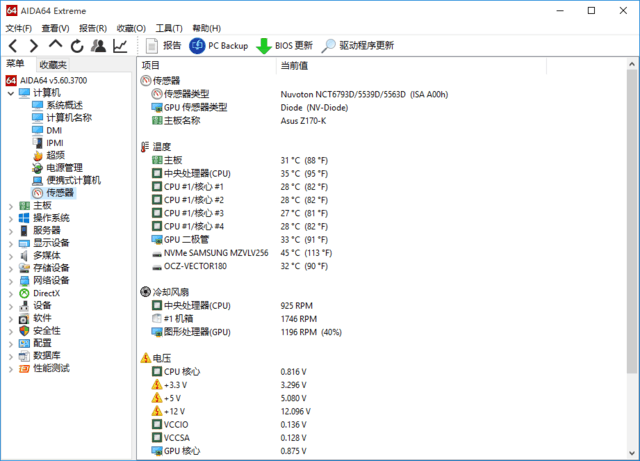Select 超频 overclock item

tap(56, 155)
